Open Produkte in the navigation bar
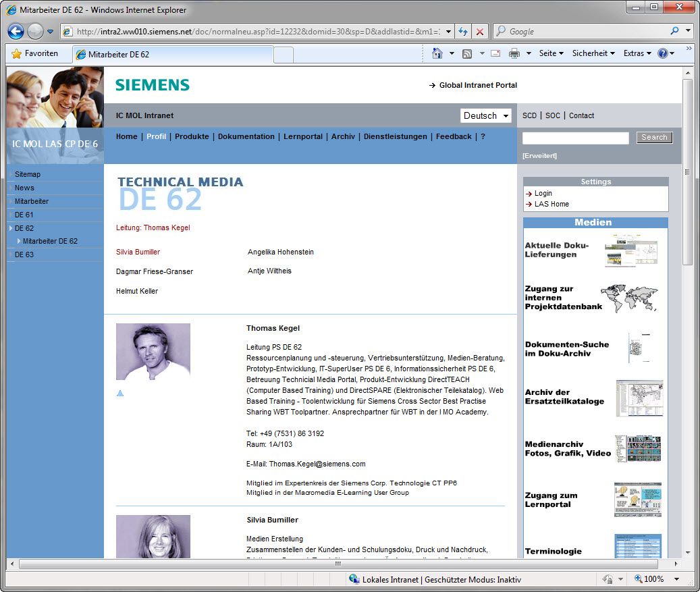Image resolution: width=700 pixels, height=592 pixels. tap(192, 136)
